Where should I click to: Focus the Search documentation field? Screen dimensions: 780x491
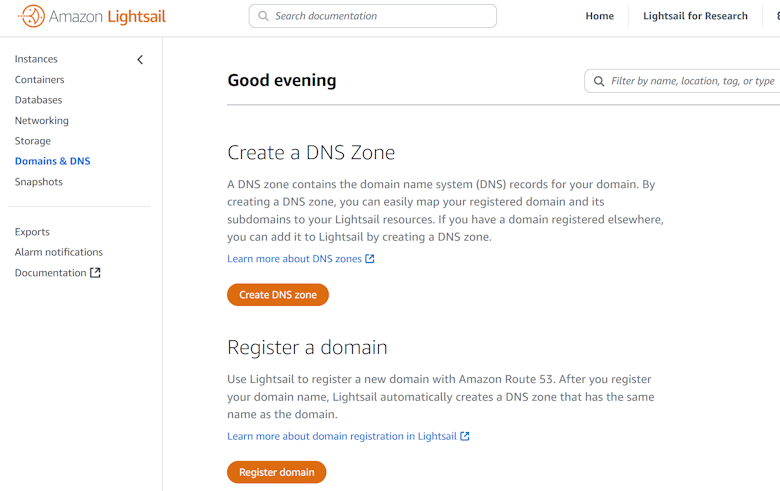click(380, 16)
